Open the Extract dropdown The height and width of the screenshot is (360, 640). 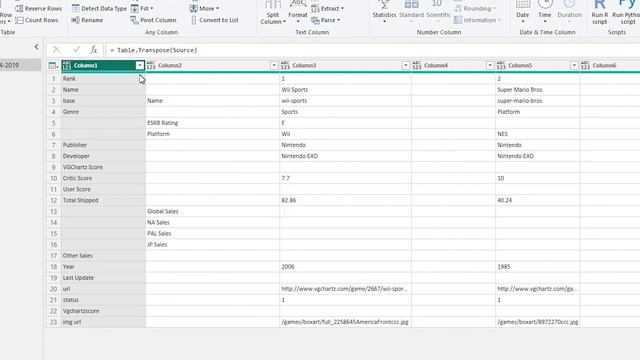(x=327, y=8)
